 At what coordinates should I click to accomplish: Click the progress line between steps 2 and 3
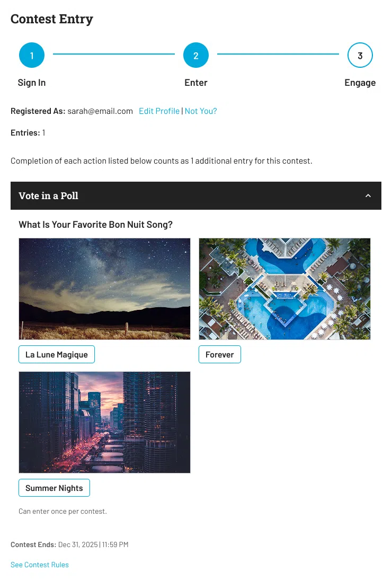pyautogui.click(x=278, y=54)
